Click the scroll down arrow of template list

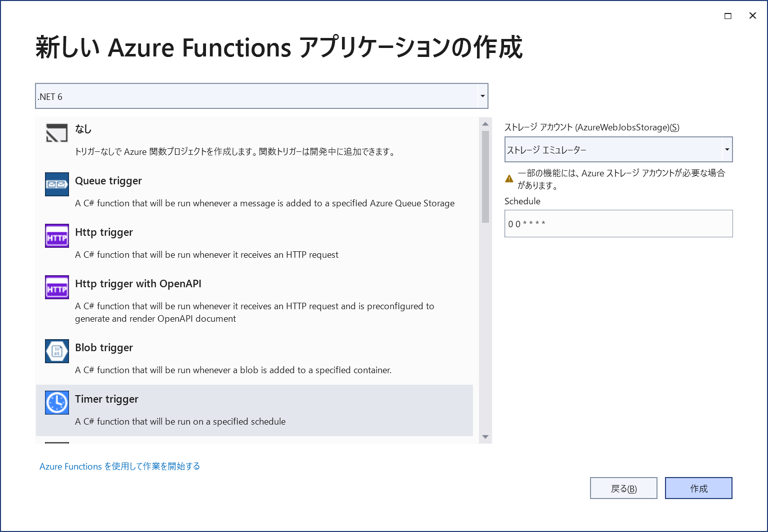485,437
